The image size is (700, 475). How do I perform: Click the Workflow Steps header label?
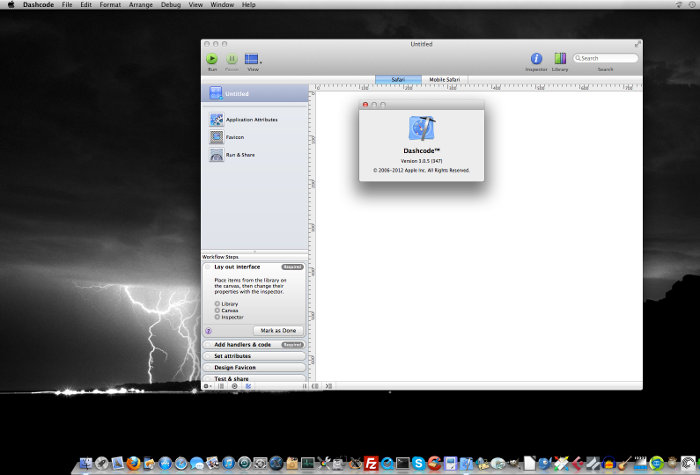tap(220, 257)
